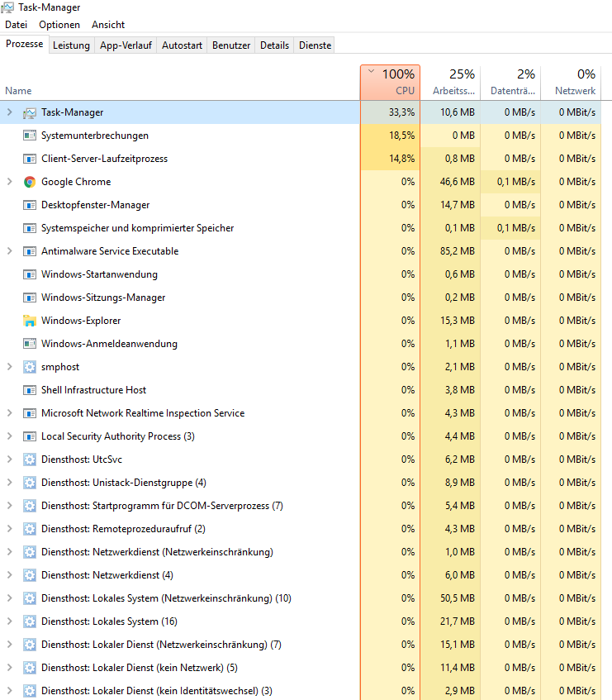This screenshot has height=700, width=612.
Task: Expand Diensthost: Lokaler Dienst (Netzwerkeinschränkung) (7)
Action: (x=9, y=645)
